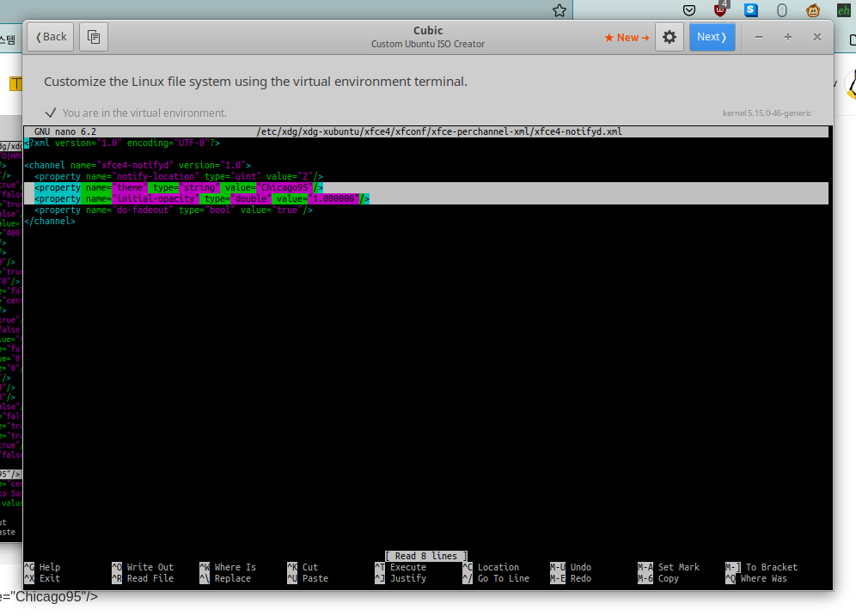This screenshot has height=616, width=856.
Task: Click the Go To Line shortcut
Action: click(496, 578)
